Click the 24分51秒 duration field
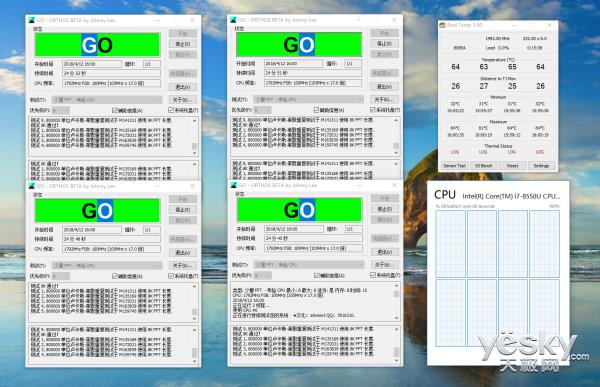This screenshot has height=387, width=600. [313, 73]
